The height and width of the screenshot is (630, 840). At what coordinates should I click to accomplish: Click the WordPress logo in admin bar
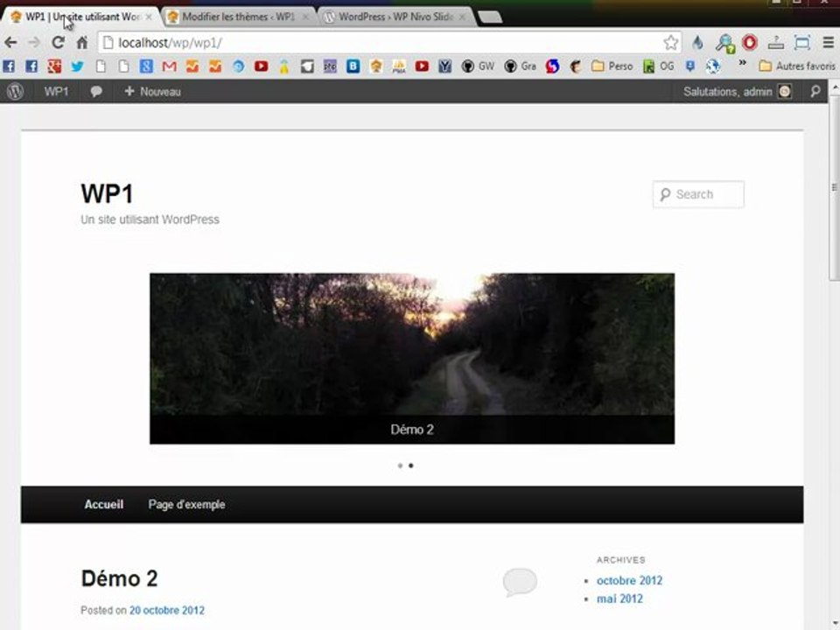[16, 92]
